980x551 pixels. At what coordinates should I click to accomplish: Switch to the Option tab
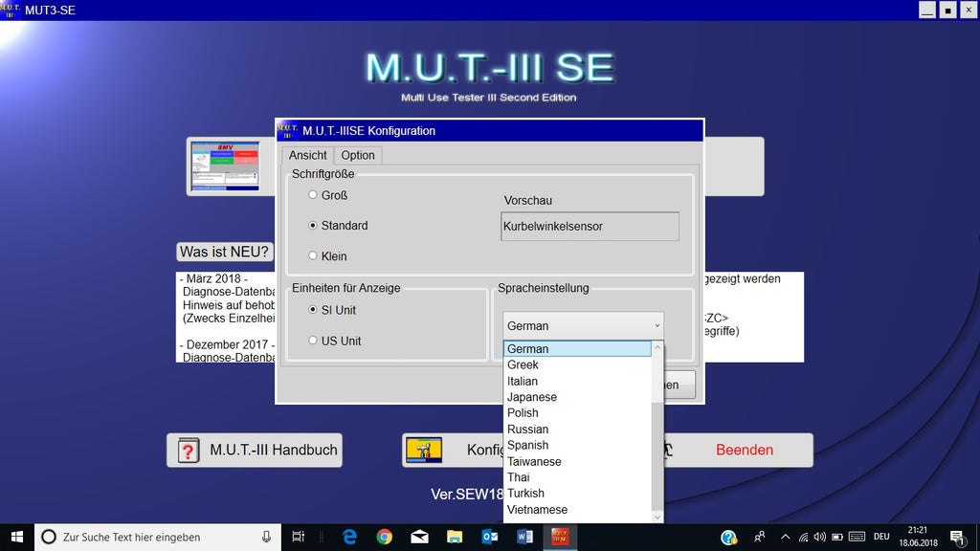click(x=358, y=155)
